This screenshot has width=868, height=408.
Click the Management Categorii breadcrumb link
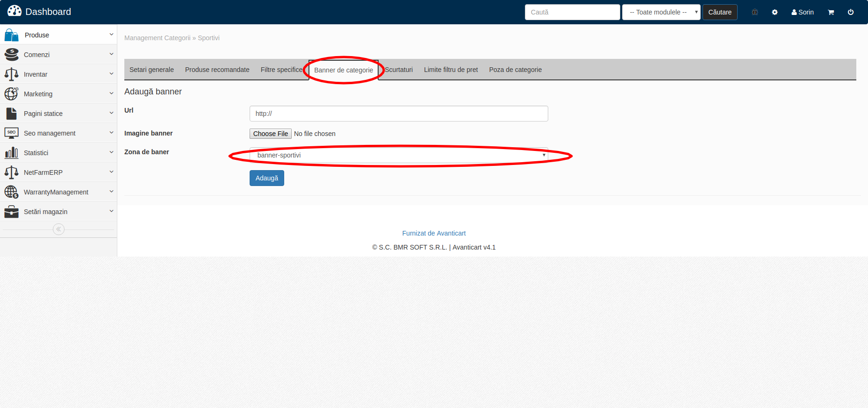point(158,38)
